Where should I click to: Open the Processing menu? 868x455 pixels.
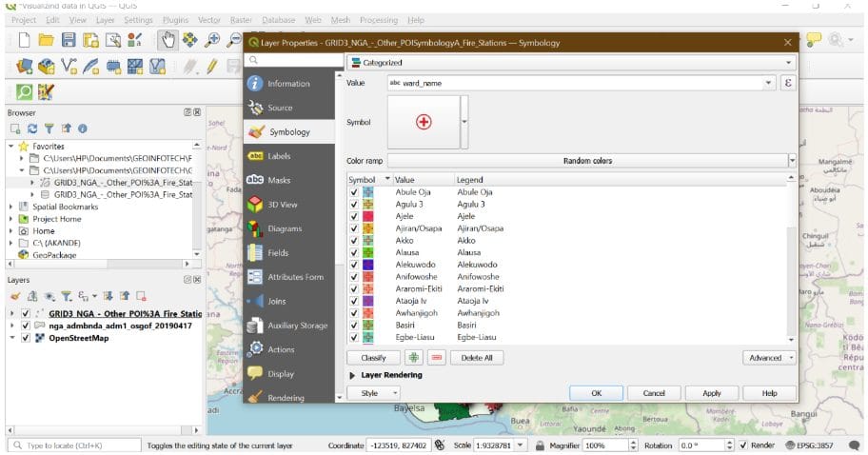pyautogui.click(x=378, y=20)
